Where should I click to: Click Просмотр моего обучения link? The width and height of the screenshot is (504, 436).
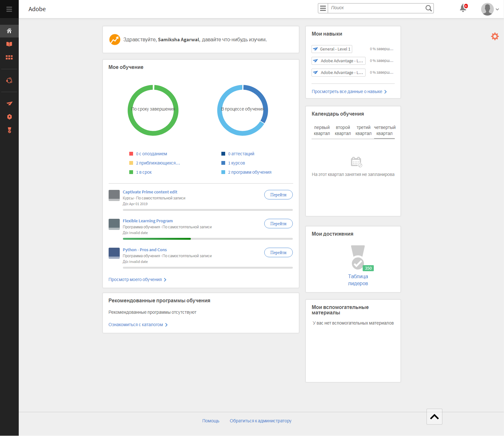138,279
